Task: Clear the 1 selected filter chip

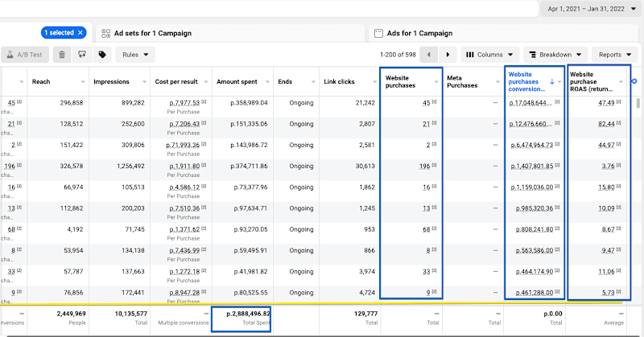Action: coord(80,33)
